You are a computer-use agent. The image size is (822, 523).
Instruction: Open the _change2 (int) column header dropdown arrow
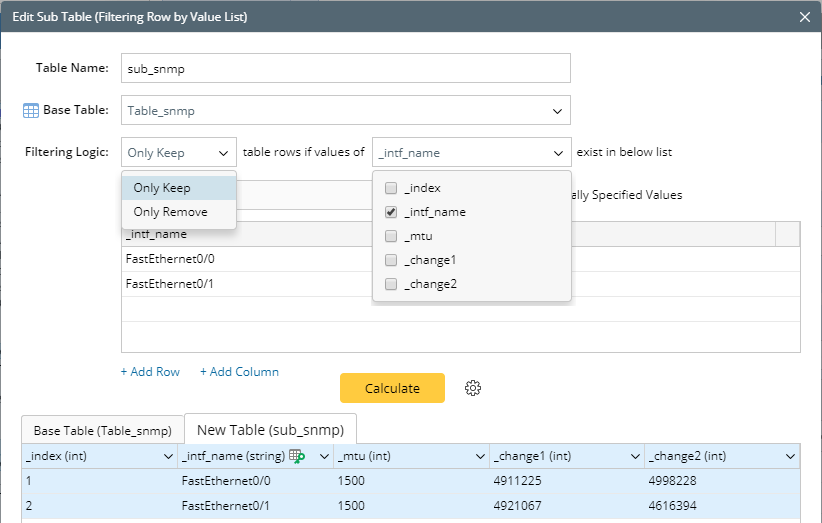point(791,457)
